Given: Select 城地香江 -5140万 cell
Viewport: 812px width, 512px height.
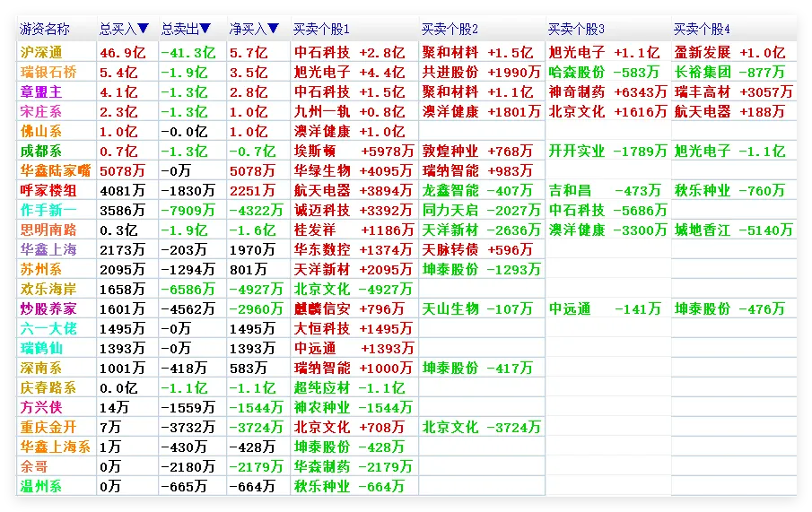Looking at the screenshot, I should coord(734,230).
